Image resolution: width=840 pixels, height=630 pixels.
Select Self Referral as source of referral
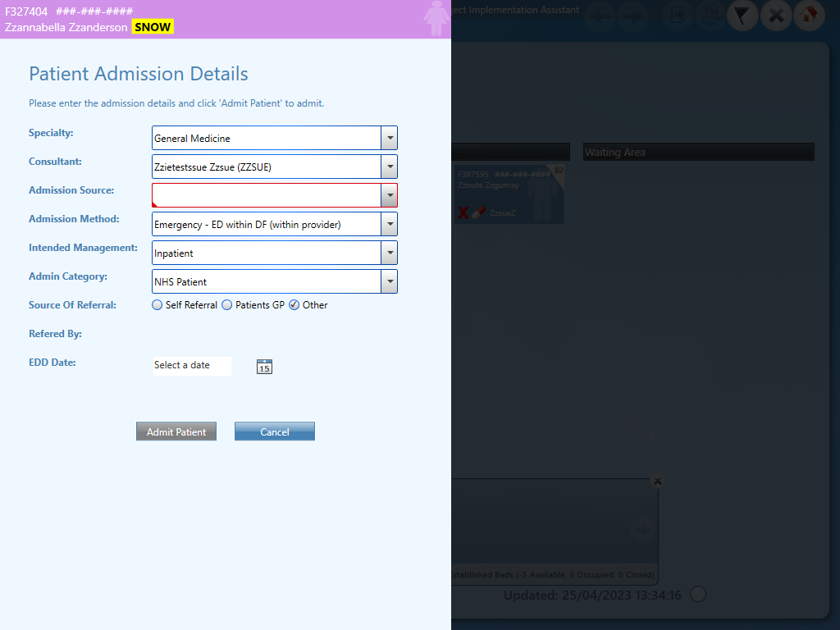[x=157, y=305]
